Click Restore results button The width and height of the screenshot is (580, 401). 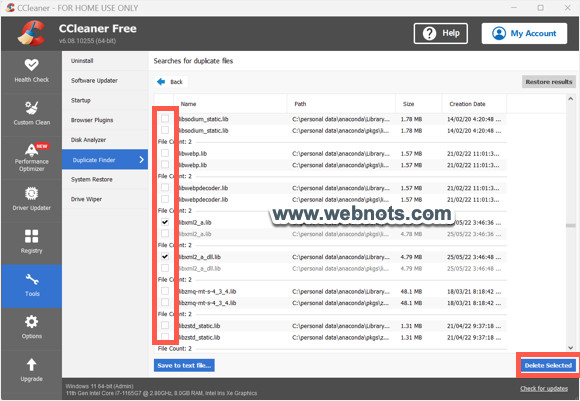click(x=549, y=82)
